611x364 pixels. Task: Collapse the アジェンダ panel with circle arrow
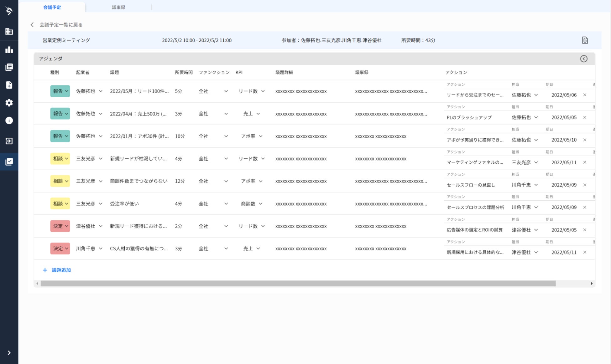583,59
